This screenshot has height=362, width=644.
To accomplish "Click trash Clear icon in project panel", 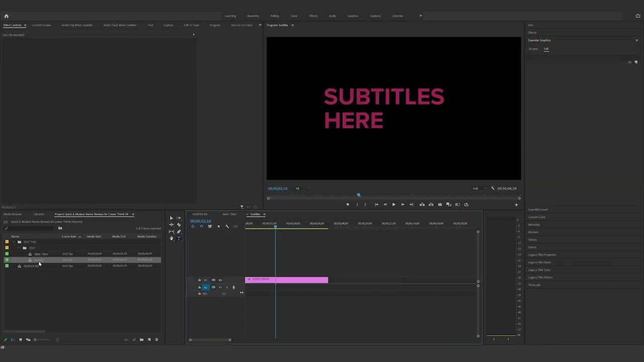I will click(156, 340).
